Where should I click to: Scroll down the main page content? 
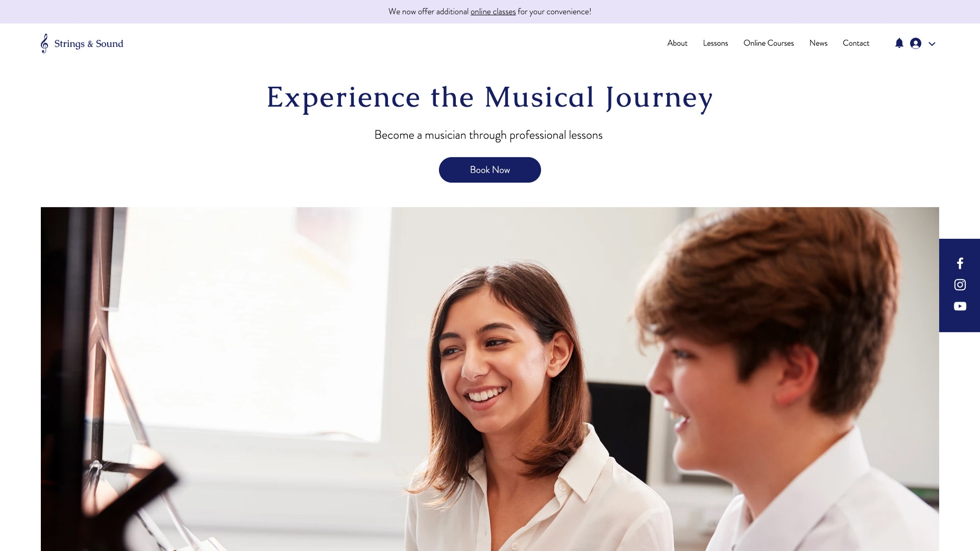click(490, 377)
